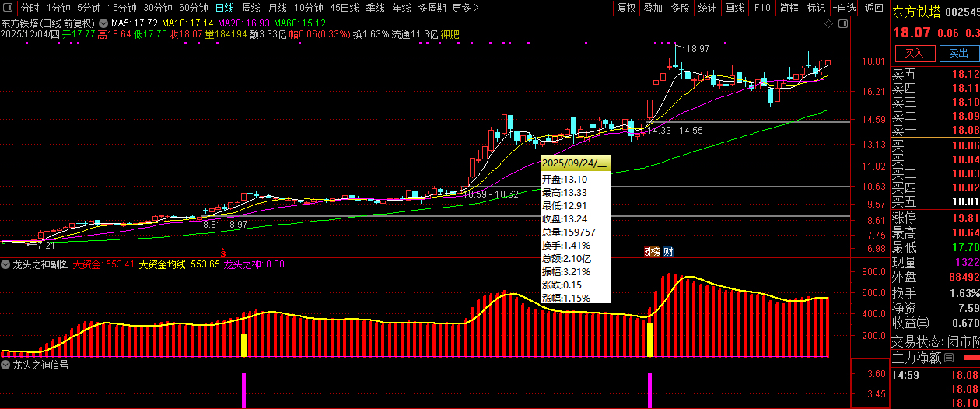Click the 14.33 - 14.55 gap label

coord(674,131)
